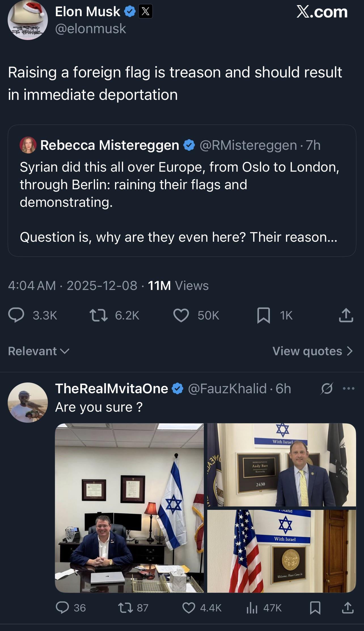Click the Grok icon on the reply
The width and height of the screenshot is (364, 631).
327,388
